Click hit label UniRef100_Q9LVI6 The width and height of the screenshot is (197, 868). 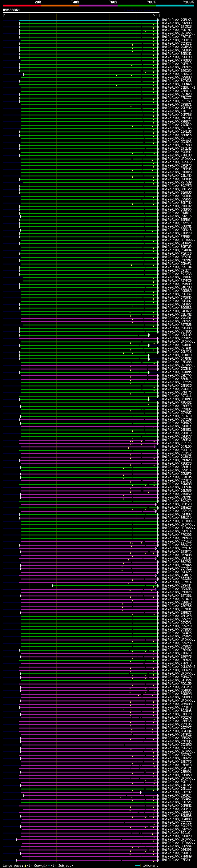pyautogui.click(x=177, y=352)
